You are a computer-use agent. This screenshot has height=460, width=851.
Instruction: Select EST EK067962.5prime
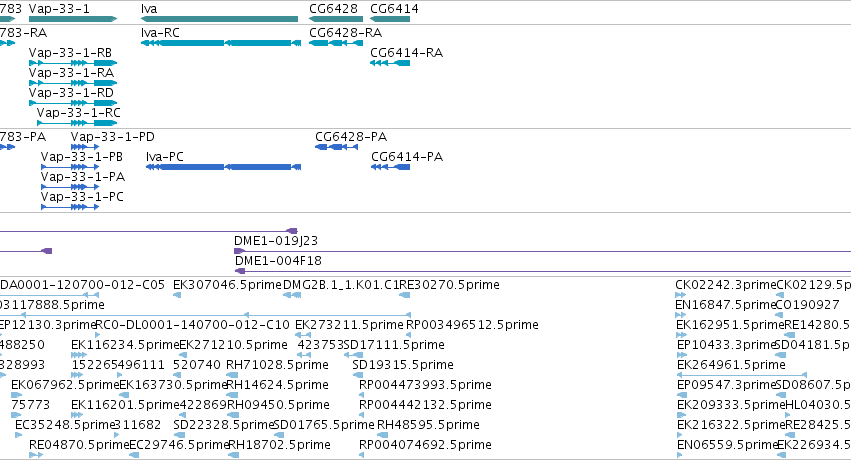(x=65, y=385)
